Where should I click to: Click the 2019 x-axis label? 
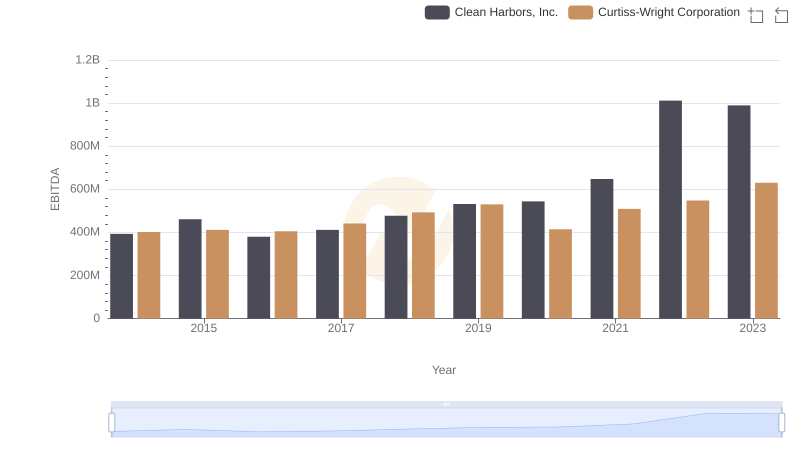478,328
